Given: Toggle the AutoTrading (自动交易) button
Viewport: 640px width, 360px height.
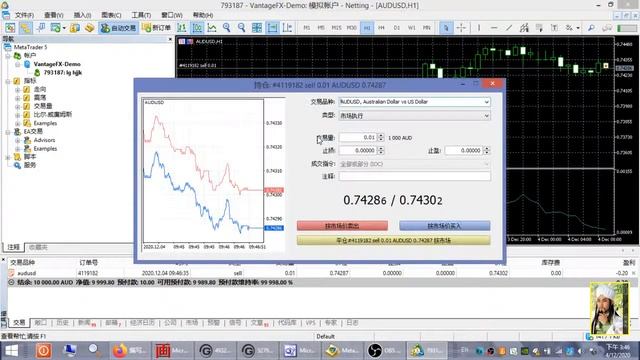Looking at the screenshot, I should coord(119,28).
